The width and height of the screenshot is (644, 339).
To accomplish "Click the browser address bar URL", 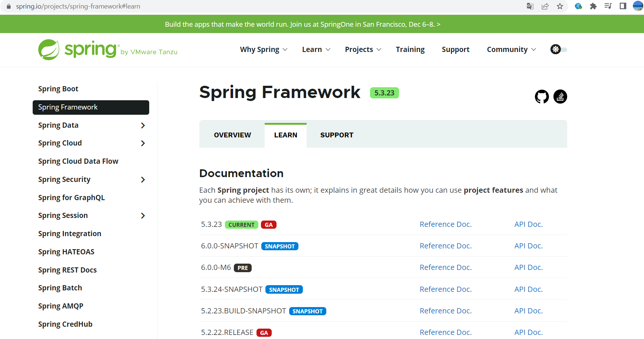I will point(78,6).
